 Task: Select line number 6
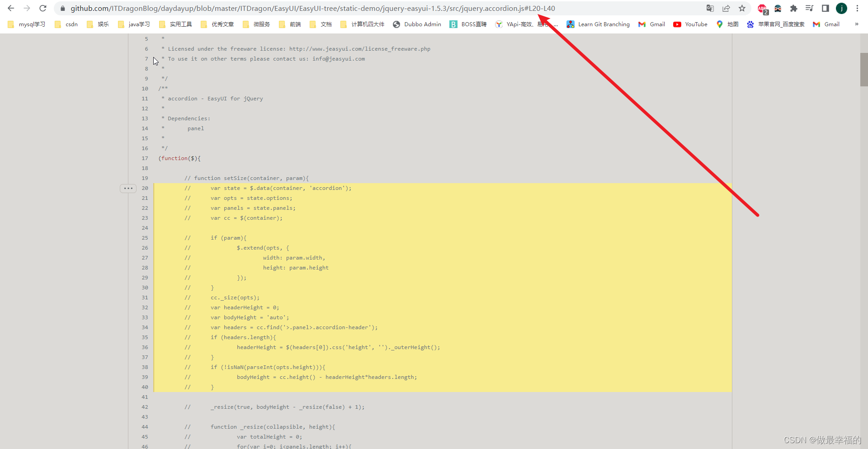[146, 49]
